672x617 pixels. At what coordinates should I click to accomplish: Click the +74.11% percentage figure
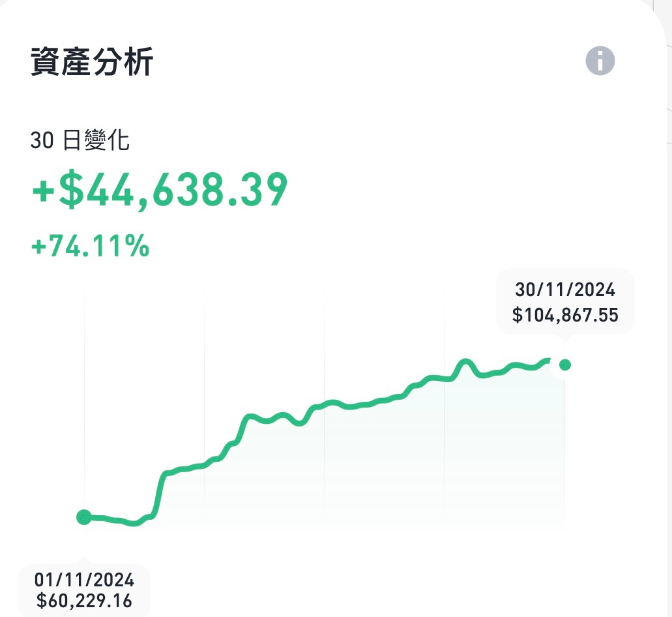90,246
